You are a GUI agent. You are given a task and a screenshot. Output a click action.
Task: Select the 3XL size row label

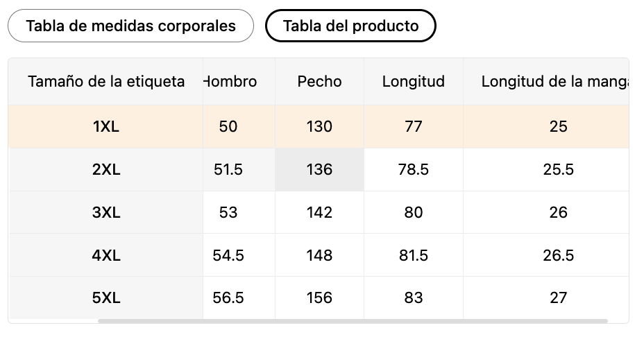[106, 212]
